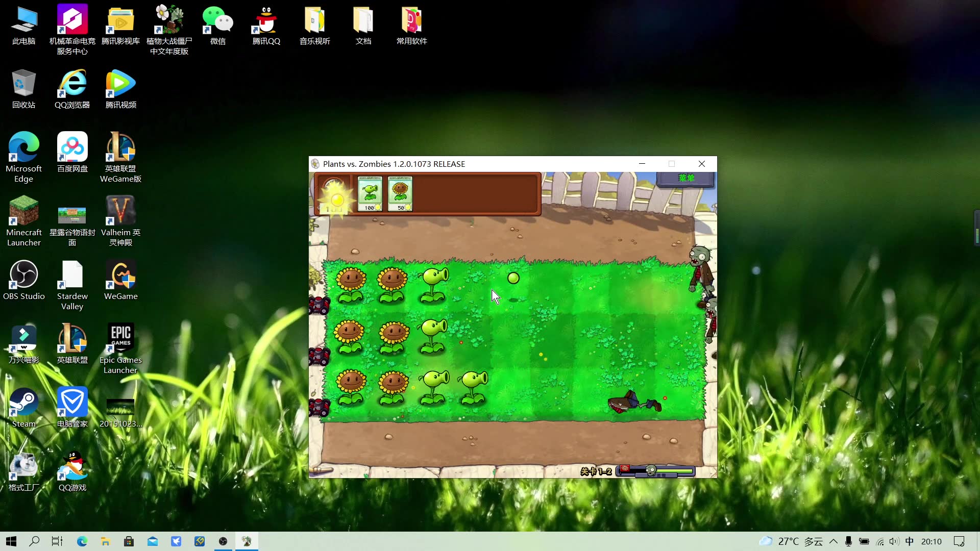Select the Steam desktop icon
Screen dimensions: 980x551
pyautogui.click(x=24, y=408)
